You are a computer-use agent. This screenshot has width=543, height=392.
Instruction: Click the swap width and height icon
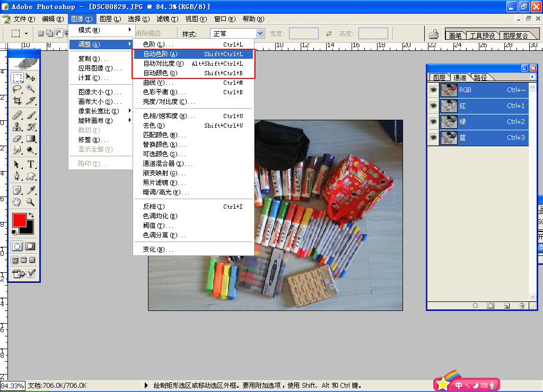(x=329, y=33)
